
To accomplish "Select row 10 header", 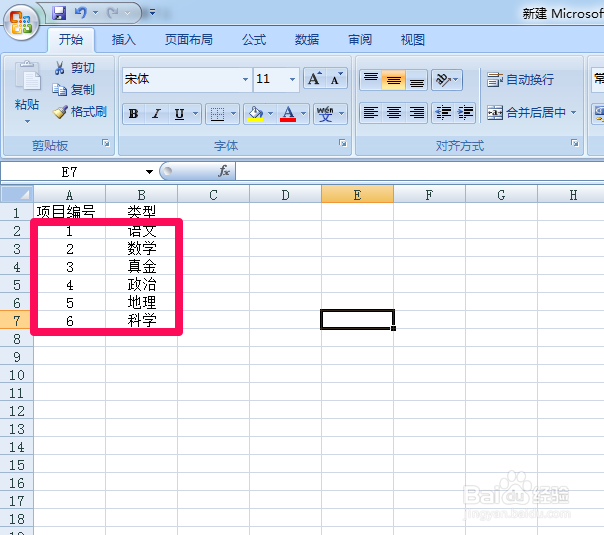I will pos(17,375).
